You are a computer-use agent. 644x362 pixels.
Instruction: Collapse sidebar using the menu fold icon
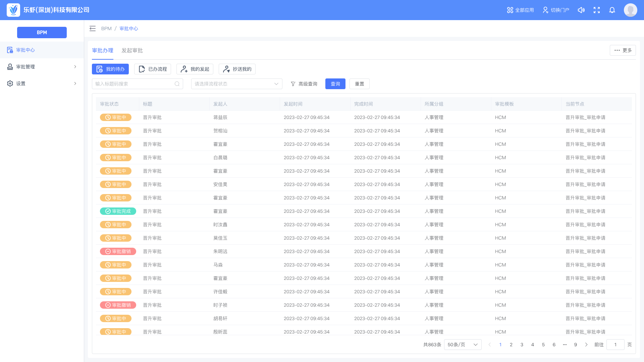pyautogui.click(x=93, y=28)
